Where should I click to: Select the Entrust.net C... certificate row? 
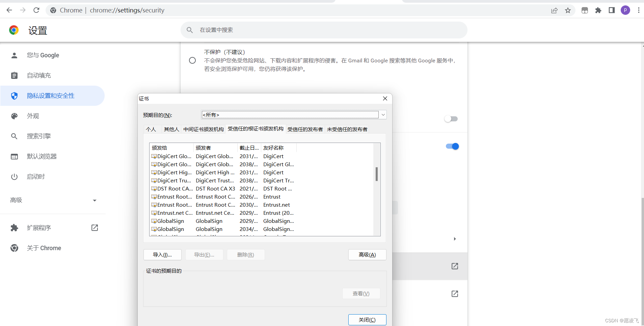point(223,213)
